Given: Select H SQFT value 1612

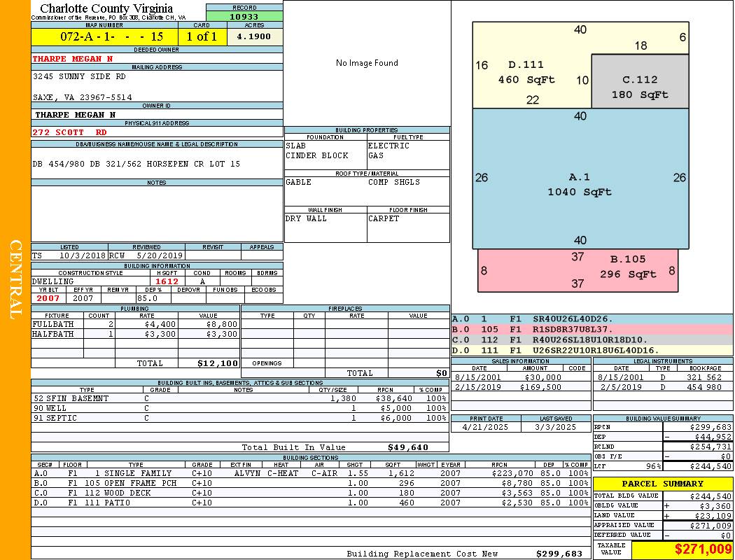Looking at the screenshot, I should [x=167, y=281].
